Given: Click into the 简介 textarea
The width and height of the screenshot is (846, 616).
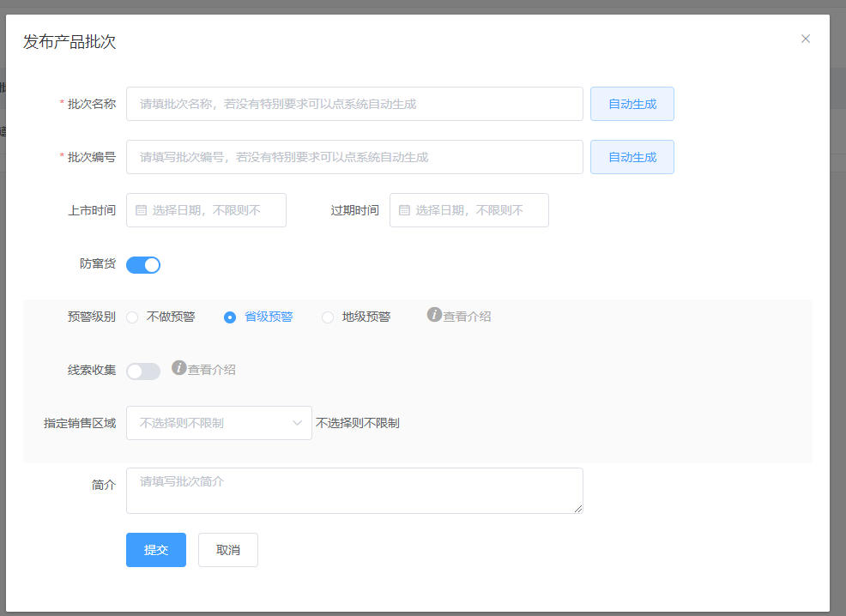Looking at the screenshot, I should pyautogui.click(x=354, y=491).
